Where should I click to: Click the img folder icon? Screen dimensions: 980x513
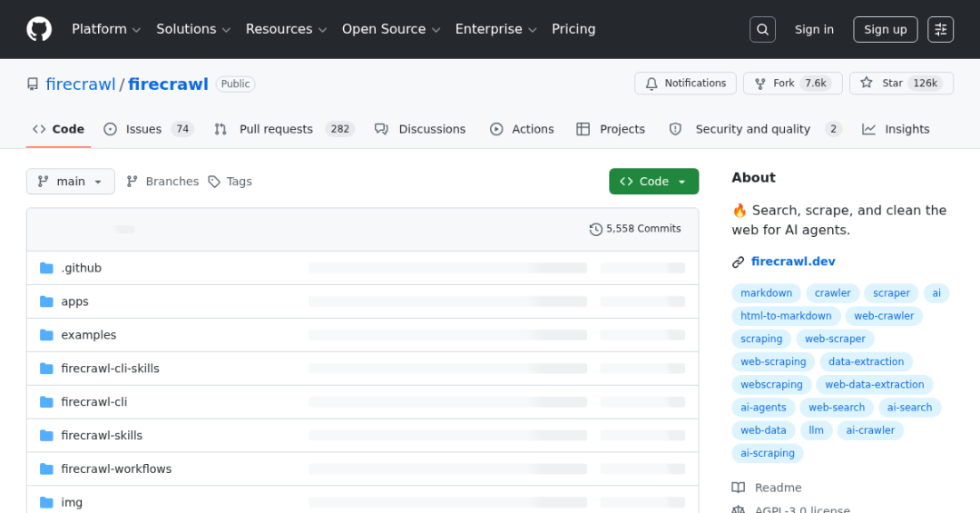tap(46, 502)
